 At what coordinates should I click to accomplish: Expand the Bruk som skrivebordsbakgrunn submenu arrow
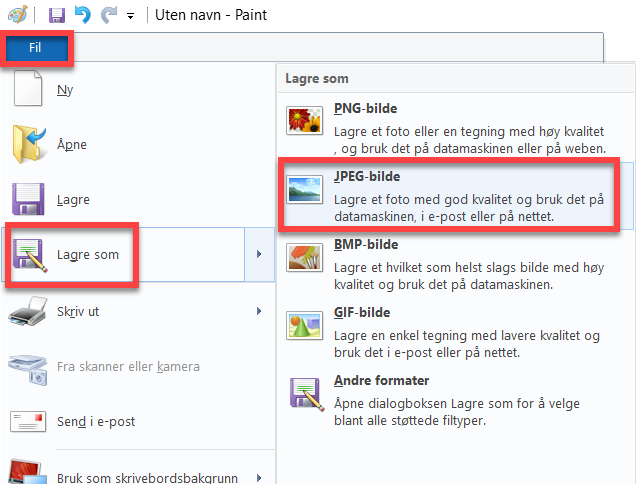point(259,478)
